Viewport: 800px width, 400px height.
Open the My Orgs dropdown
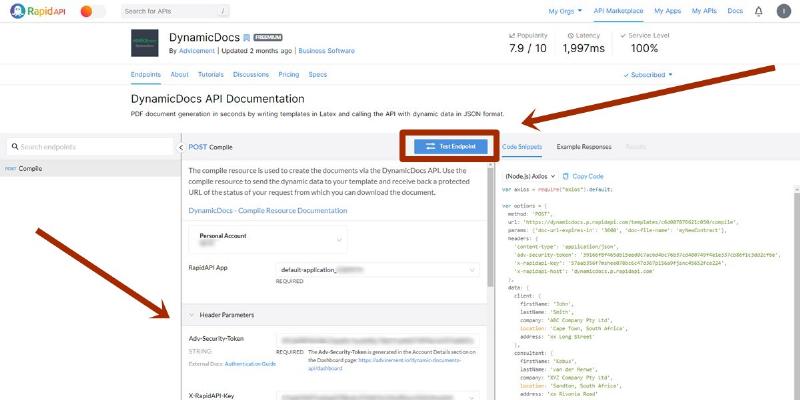565,11
